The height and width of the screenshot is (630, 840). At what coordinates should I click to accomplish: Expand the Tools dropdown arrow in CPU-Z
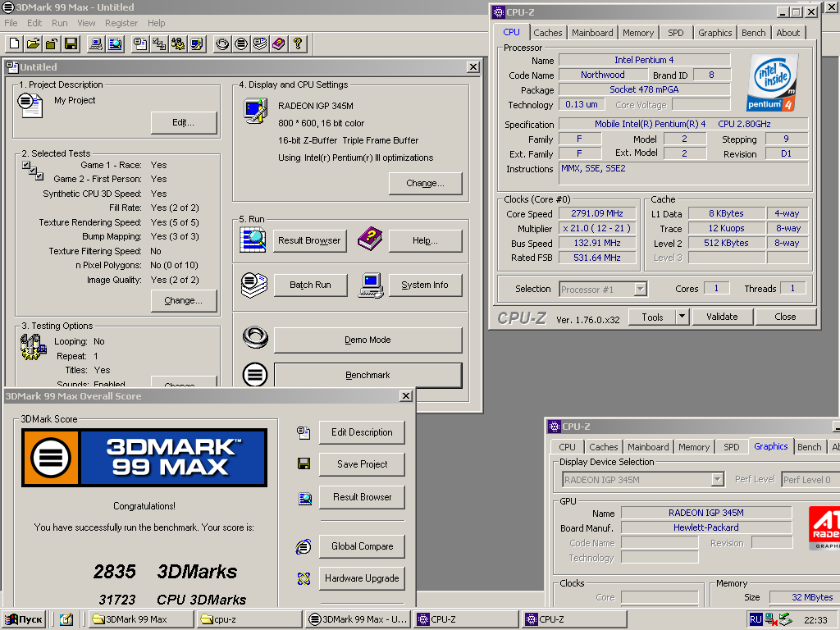point(682,317)
